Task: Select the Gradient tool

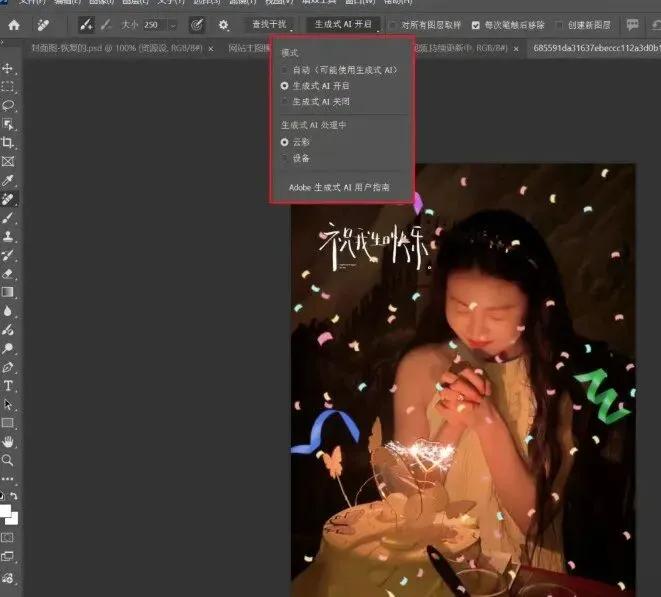Action: (x=8, y=292)
